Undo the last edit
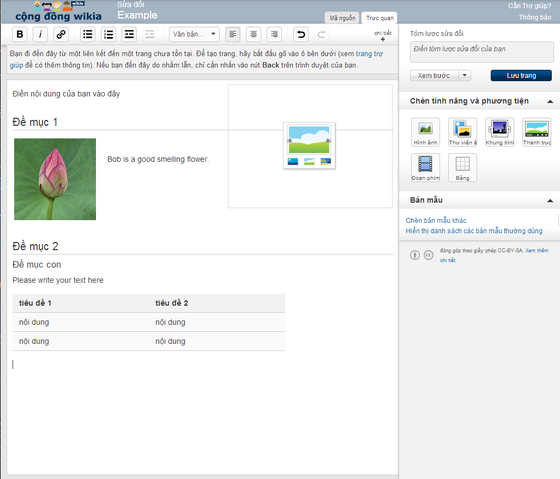Image resolution: width=560 pixels, height=479 pixels. [x=301, y=34]
